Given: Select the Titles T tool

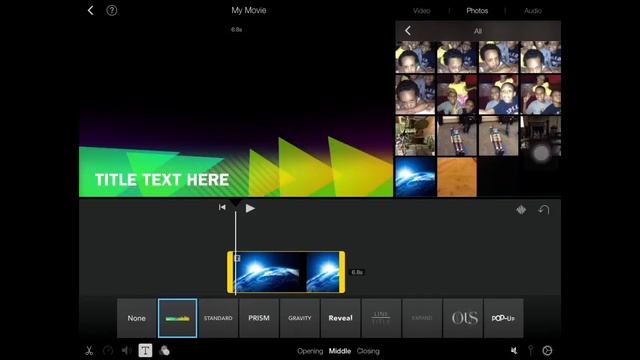Looking at the screenshot, I should coord(145,350).
